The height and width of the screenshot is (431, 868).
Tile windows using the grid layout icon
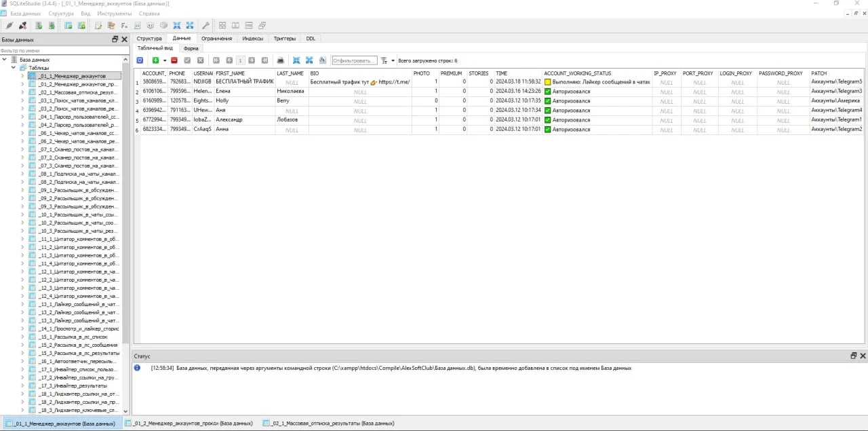pos(222,26)
